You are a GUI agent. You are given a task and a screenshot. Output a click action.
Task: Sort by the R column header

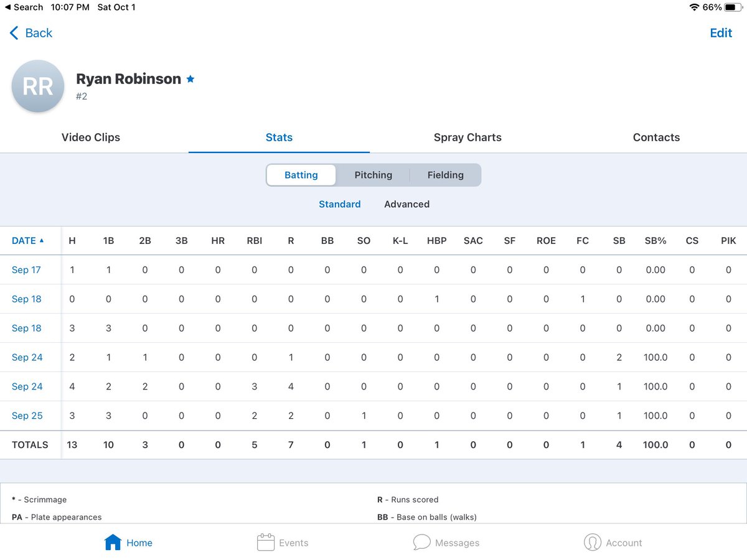(x=291, y=241)
